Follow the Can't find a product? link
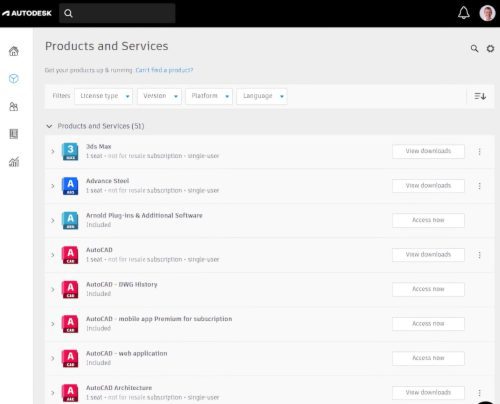This screenshot has width=500, height=404. (x=164, y=70)
